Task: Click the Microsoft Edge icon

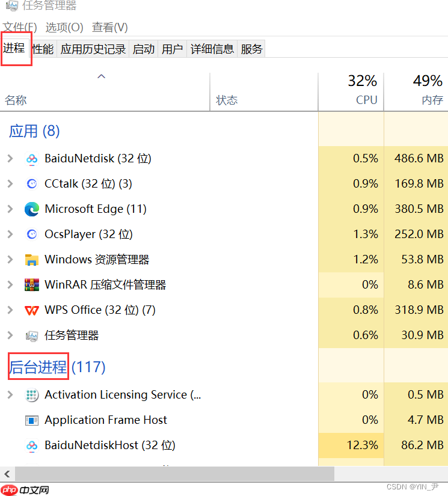Action: 31,209
